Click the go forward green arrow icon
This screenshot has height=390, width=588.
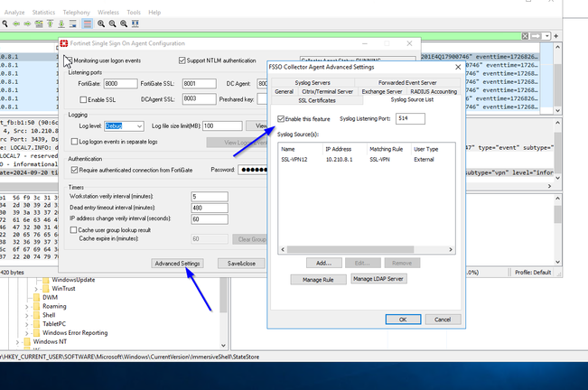pyautogui.click(x=25, y=24)
